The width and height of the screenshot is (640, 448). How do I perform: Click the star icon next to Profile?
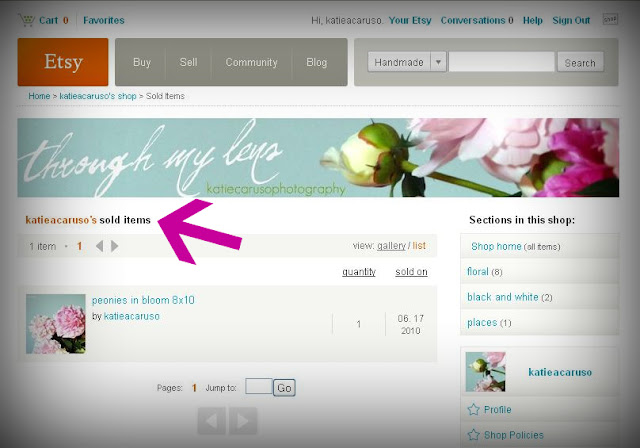coord(473,409)
